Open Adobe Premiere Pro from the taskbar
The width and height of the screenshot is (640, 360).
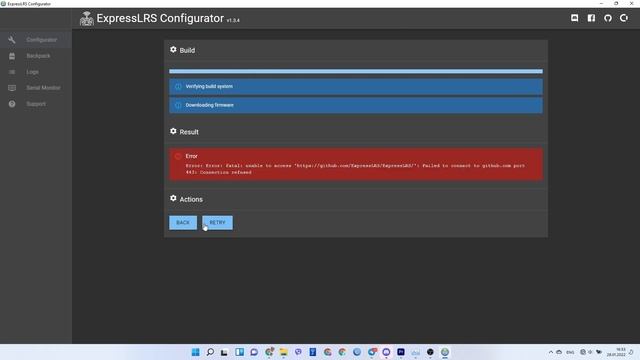(x=401, y=352)
